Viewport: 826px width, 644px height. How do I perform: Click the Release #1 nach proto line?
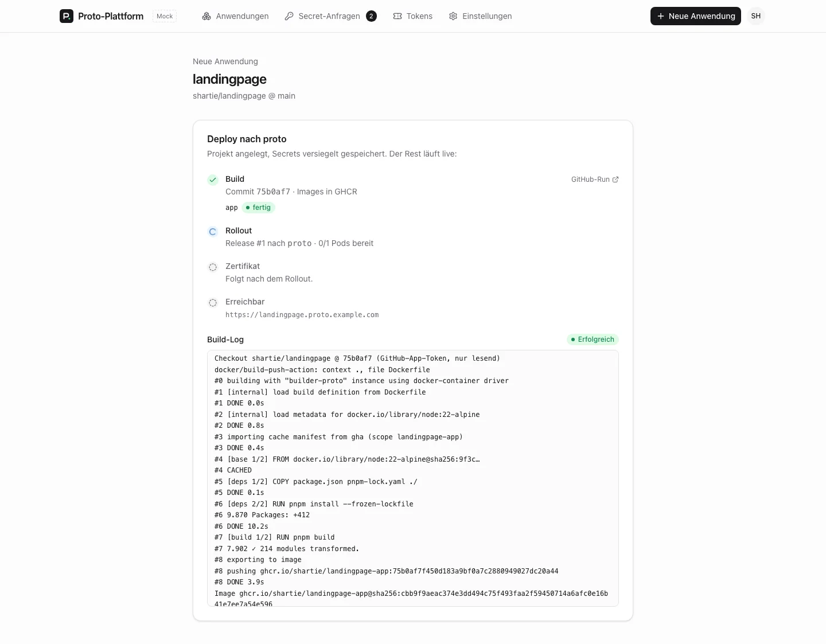(x=299, y=243)
